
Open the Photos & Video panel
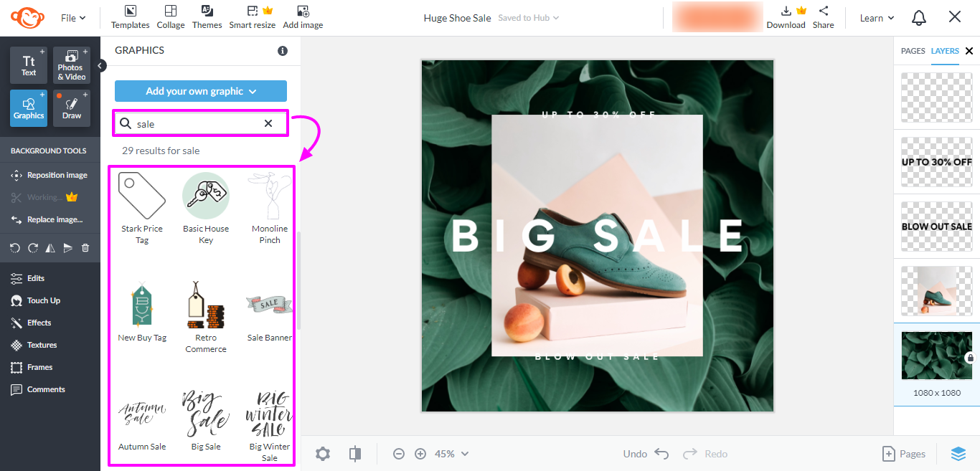pyautogui.click(x=71, y=65)
